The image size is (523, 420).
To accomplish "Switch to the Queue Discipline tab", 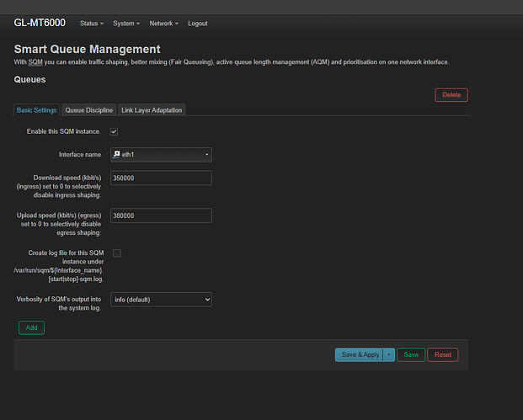I will pyautogui.click(x=89, y=110).
